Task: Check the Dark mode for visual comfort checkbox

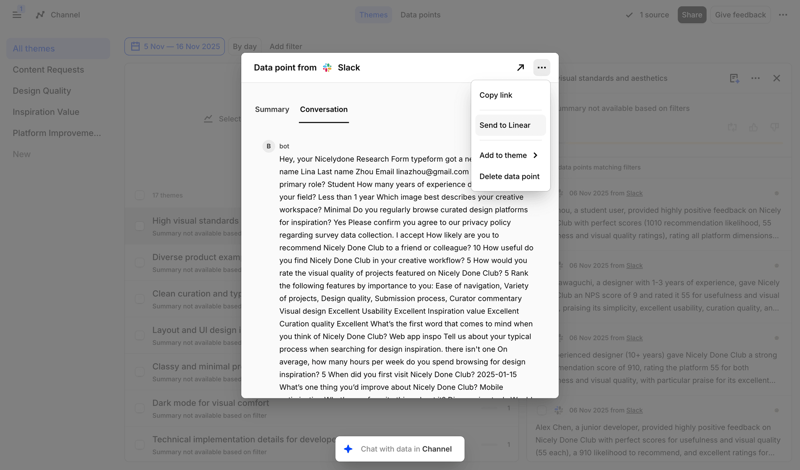Action: [140, 408]
